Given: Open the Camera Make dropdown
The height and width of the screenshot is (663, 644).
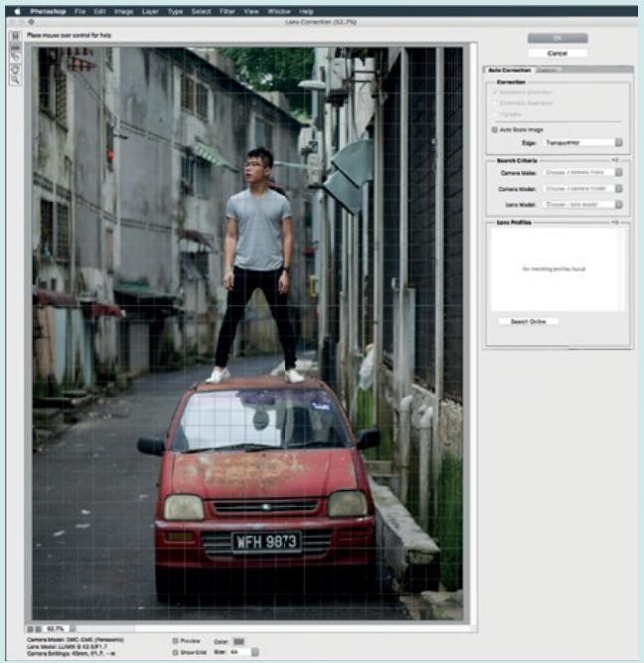Looking at the screenshot, I should coord(582,173).
